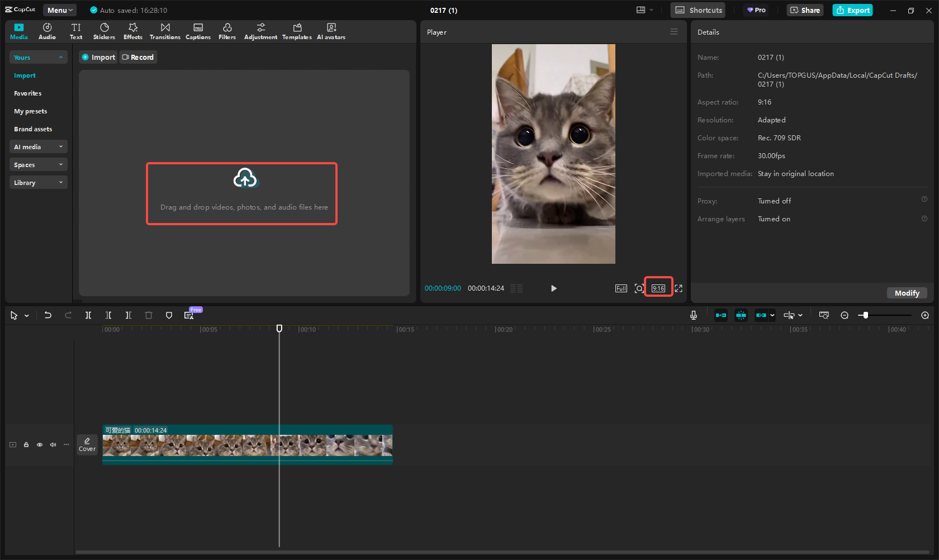Click the Undo arrow icon
This screenshot has height=560, width=939.
pyautogui.click(x=48, y=315)
